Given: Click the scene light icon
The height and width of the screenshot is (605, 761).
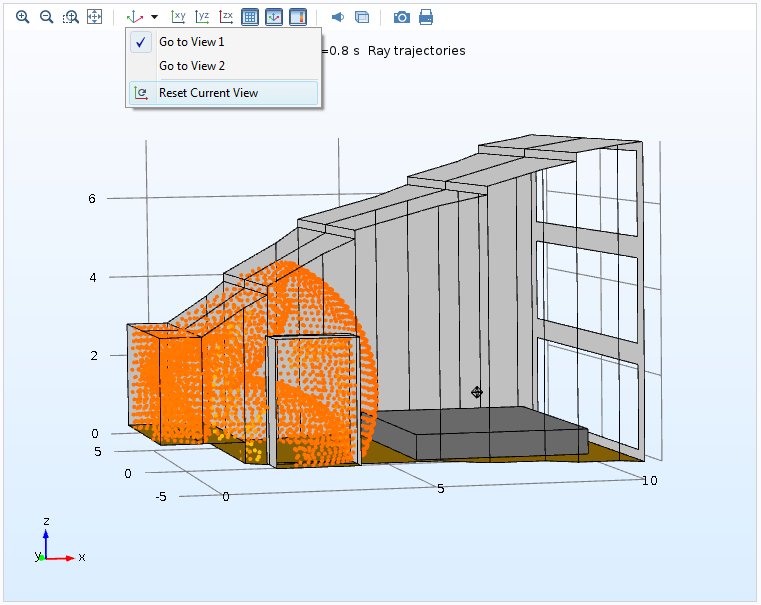Looking at the screenshot, I should (x=338, y=17).
